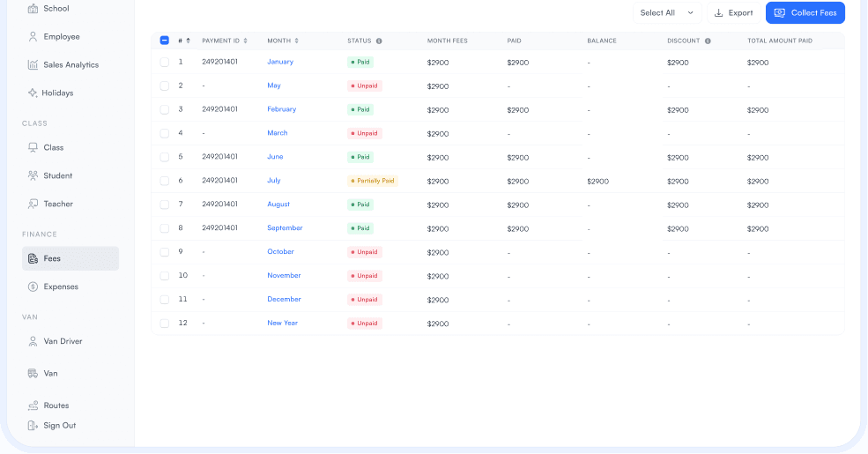Select the checkbox for row 6 July

click(165, 181)
